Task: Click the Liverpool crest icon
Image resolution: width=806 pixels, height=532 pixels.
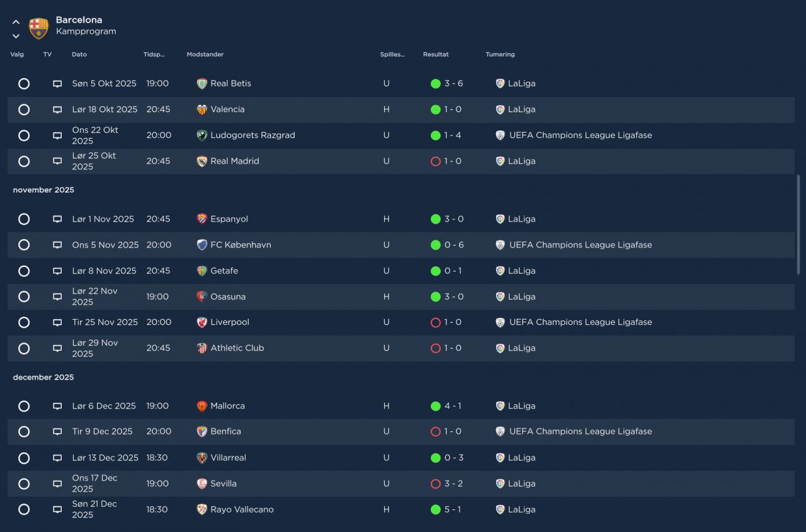Action: (201, 322)
